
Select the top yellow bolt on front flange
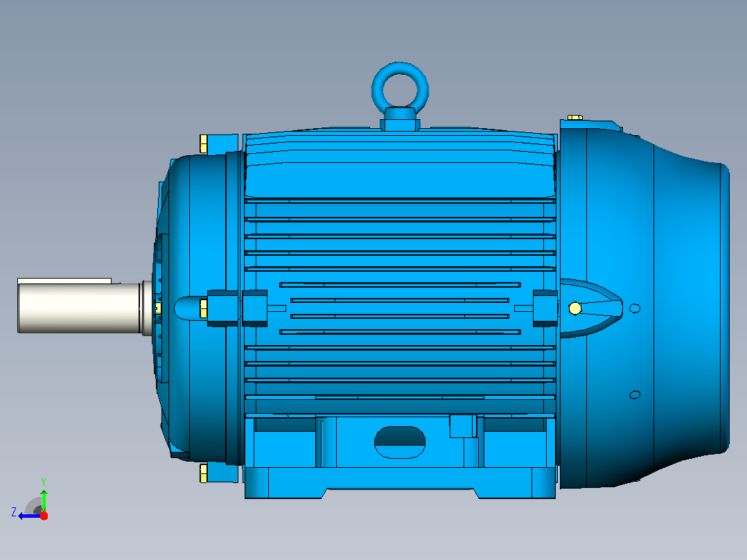point(204,144)
